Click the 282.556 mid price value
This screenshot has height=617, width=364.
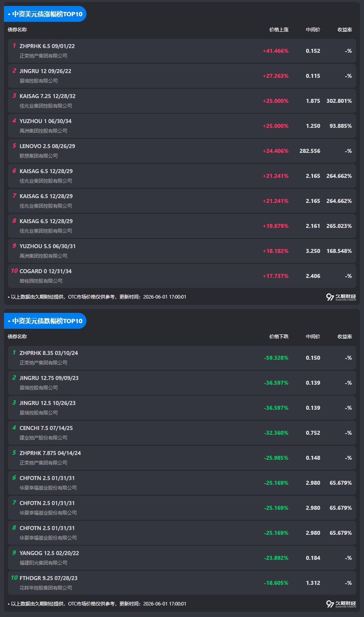coord(310,151)
